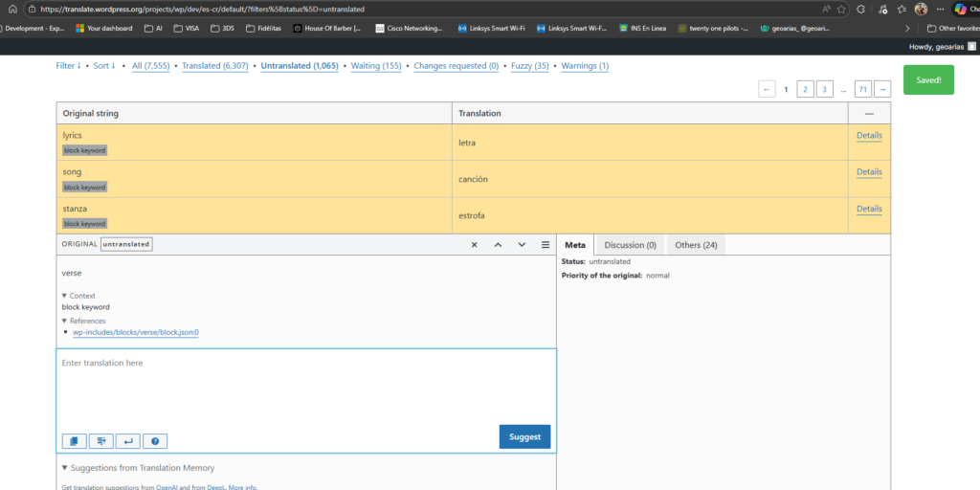Go to next string with the down chevron
Image resolution: width=980 pixels, height=490 pixels.
pyautogui.click(x=522, y=245)
